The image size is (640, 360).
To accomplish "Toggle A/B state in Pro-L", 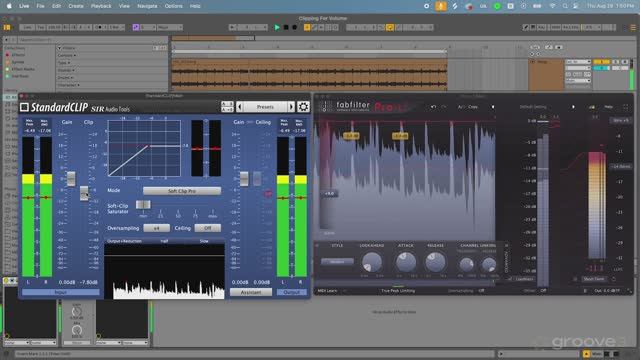I will tap(460, 107).
